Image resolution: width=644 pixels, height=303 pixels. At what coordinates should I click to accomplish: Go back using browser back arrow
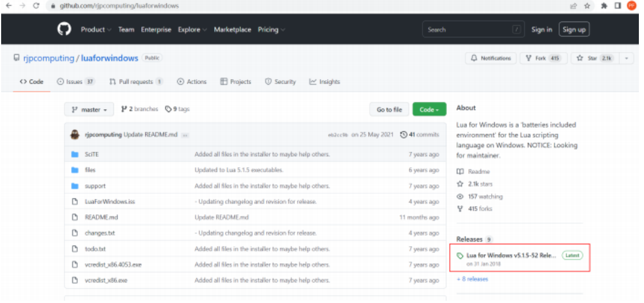[9, 6]
